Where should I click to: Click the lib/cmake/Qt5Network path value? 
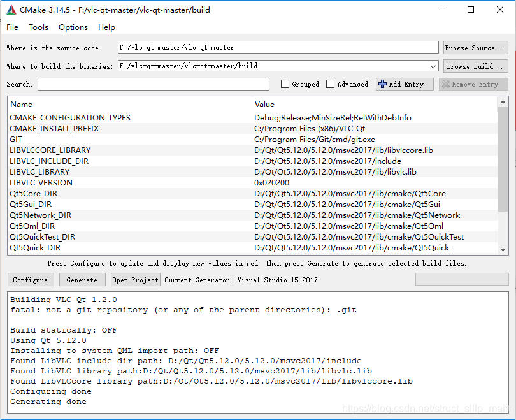click(357, 215)
